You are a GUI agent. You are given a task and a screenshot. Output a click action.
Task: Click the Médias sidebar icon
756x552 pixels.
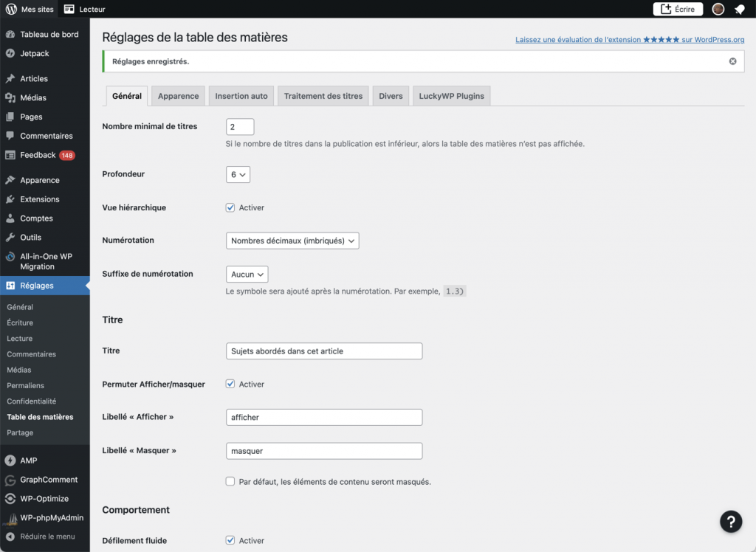pos(10,98)
